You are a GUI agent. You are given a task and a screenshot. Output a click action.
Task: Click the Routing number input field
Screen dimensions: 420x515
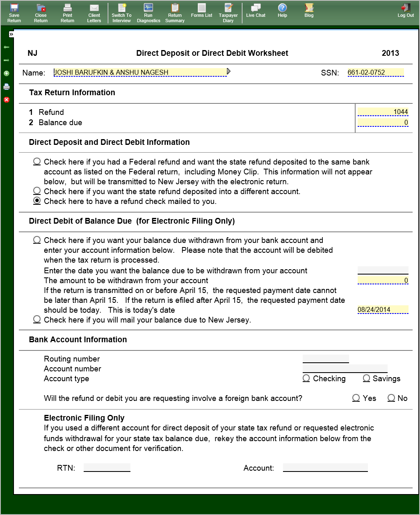click(326, 359)
